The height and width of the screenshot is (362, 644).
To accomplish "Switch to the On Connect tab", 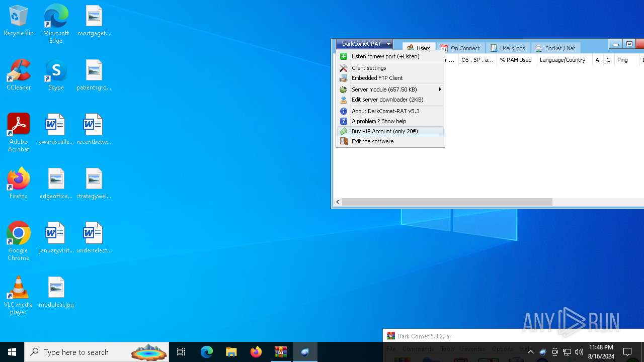I will coord(460,48).
